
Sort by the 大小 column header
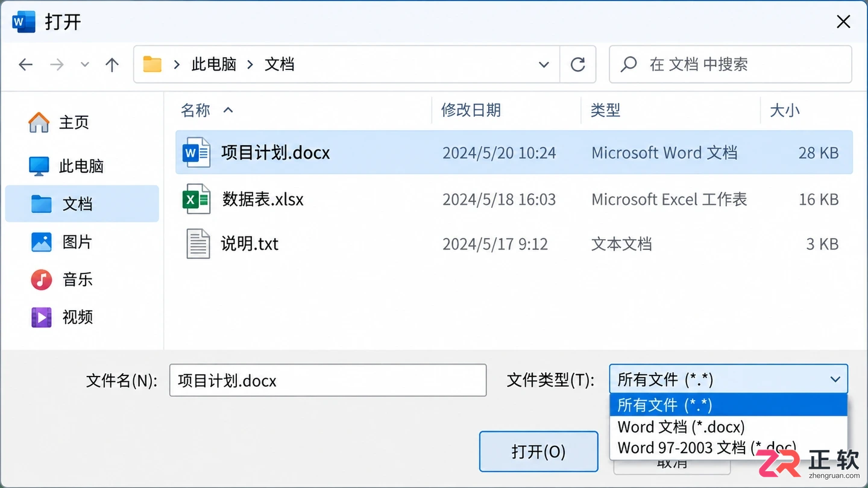(785, 110)
